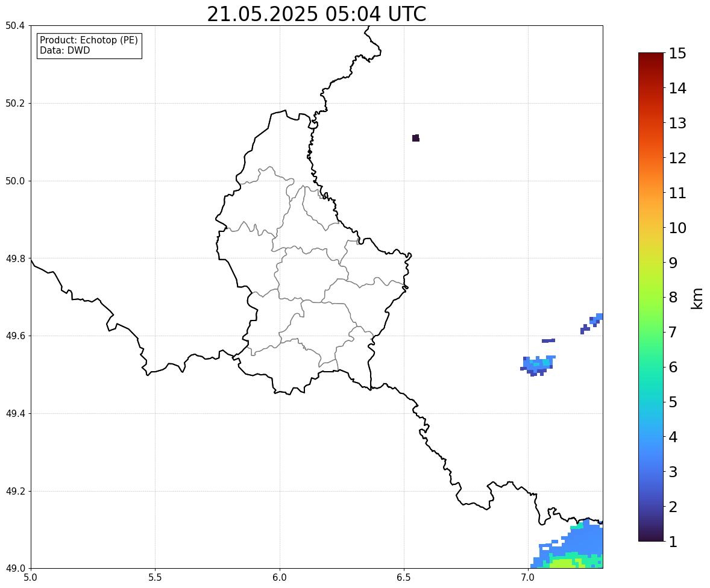This screenshot has height=588, width=710.
Task: Click the blue band of the colorbar
Action: pyautogui.click(x=651, y=454)
